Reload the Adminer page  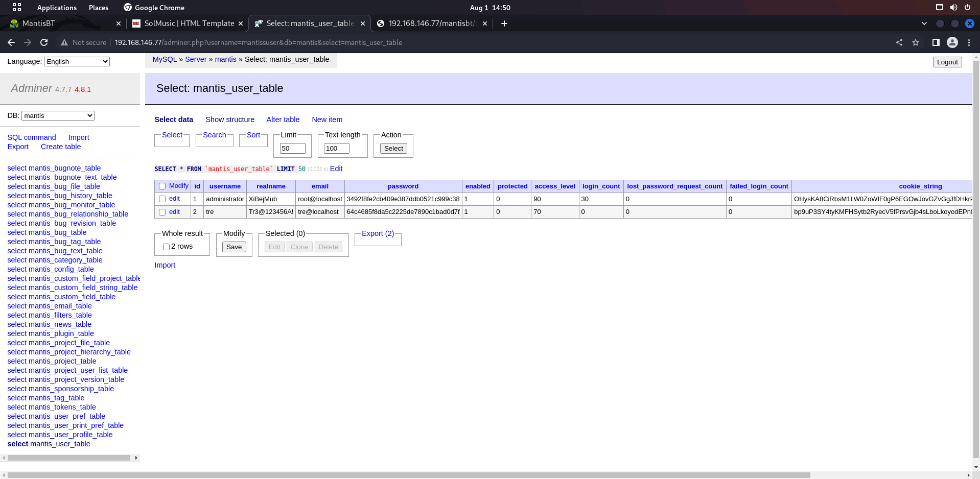click(x=44, y=42)
